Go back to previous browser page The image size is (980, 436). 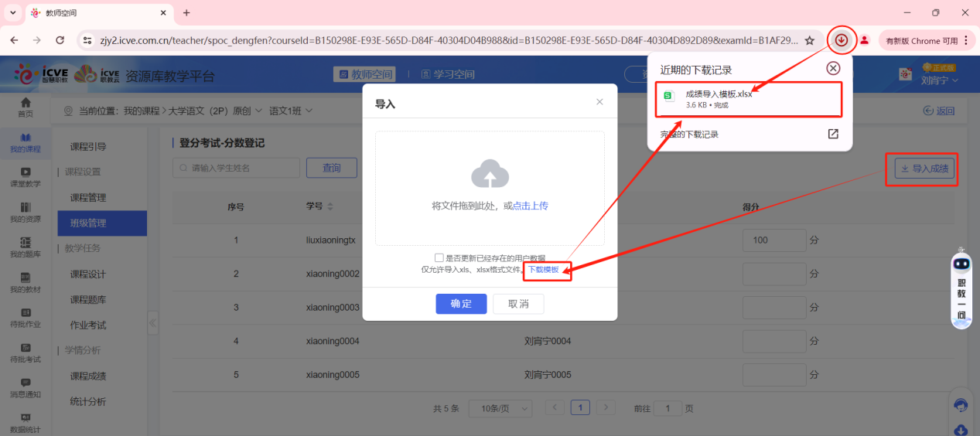click(x=15, y=40)
